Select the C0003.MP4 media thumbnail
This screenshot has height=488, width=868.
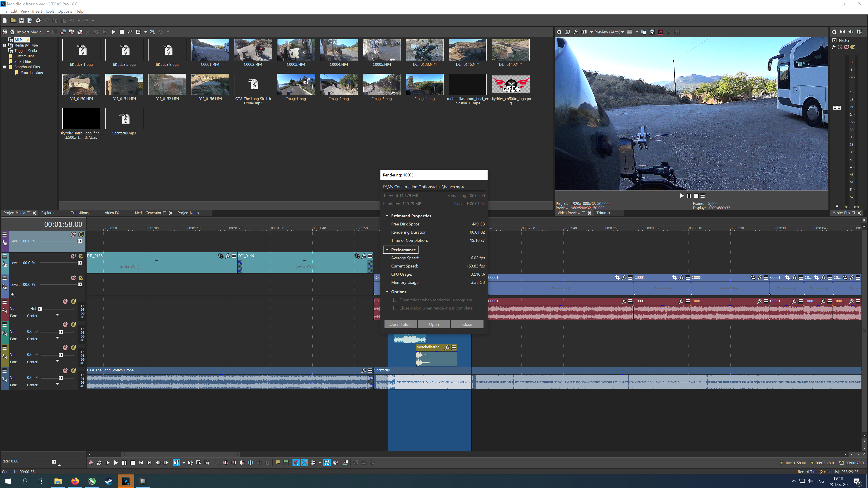click(296, 50)
